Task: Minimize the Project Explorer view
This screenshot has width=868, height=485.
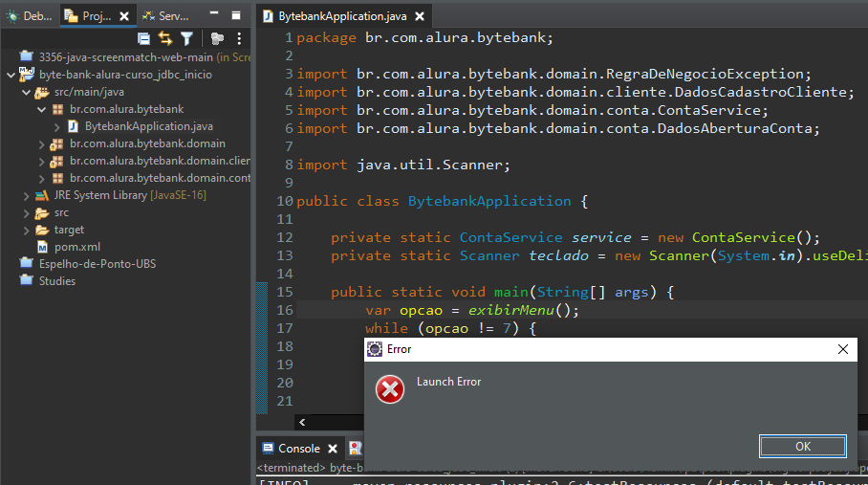Action: (x=214, y=13)
